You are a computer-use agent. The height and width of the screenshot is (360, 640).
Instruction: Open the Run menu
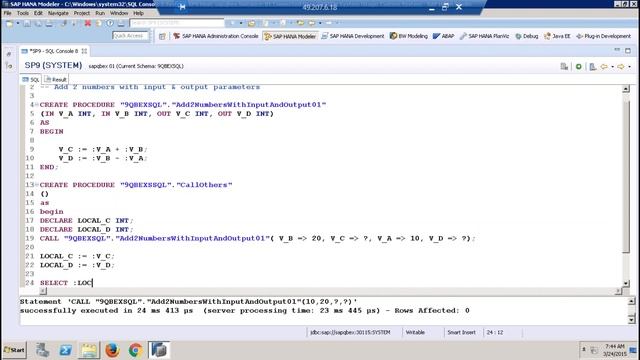pyautogui.click(x=100, y=13)
